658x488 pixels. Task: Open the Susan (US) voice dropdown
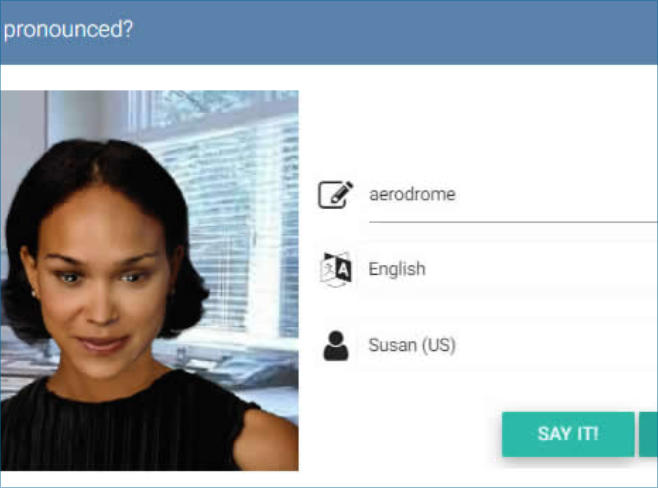(513, 345)
